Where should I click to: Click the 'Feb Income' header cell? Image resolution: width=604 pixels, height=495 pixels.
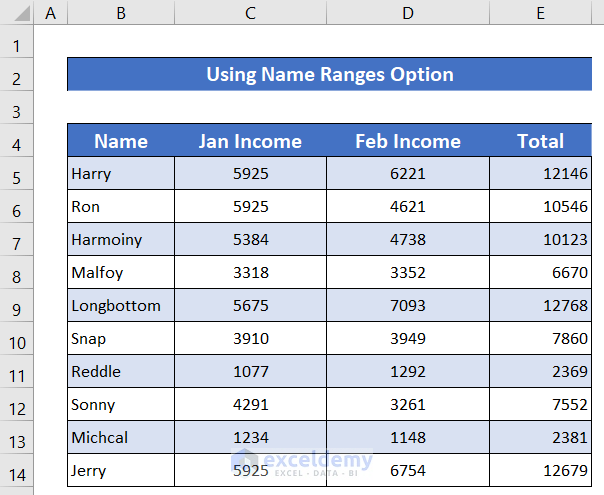408,141
